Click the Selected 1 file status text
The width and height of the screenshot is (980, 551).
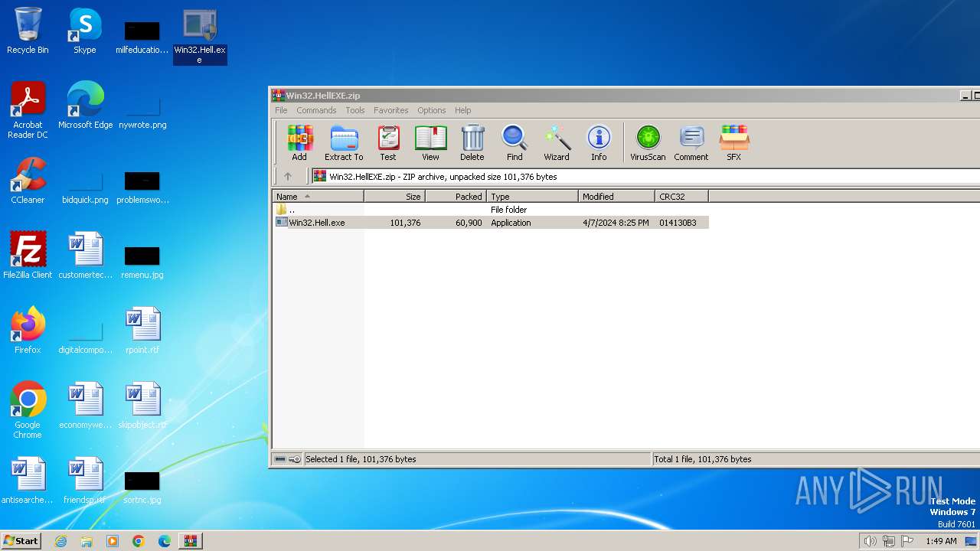pyautogui.click(x=361, y=459)
